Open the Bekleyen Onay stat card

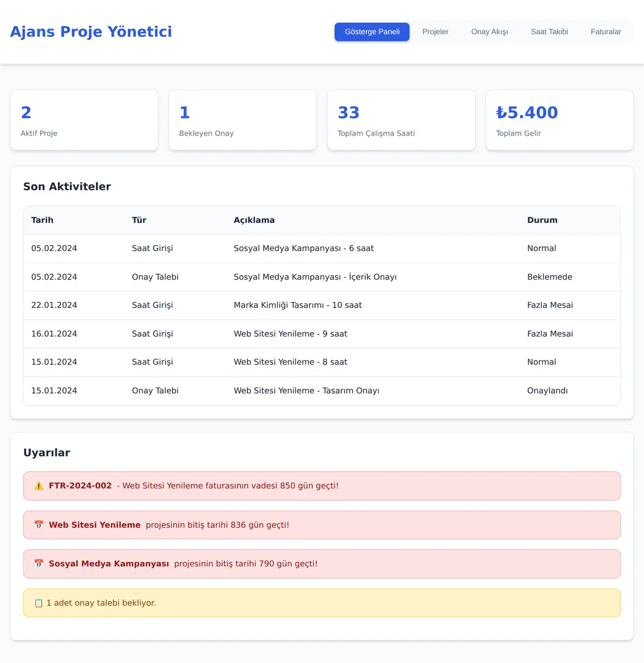click(x=243, y=120)
